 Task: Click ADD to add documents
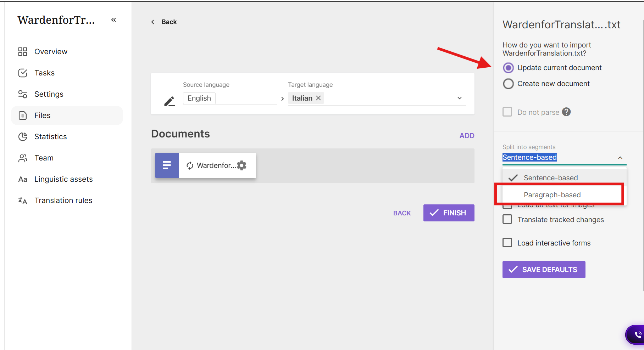(467, 136)
